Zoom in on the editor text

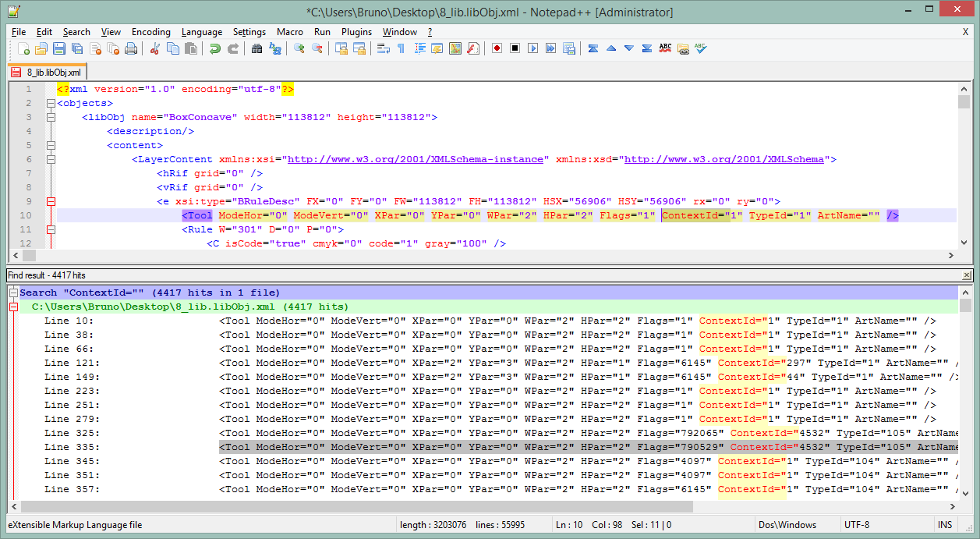tap(299, 48)
